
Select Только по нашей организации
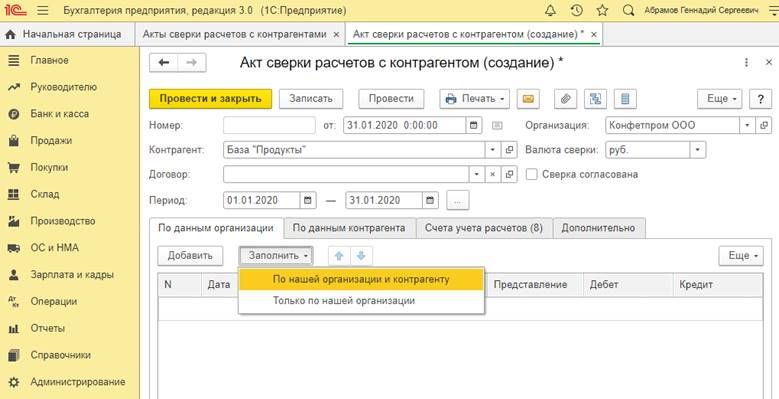361,301
